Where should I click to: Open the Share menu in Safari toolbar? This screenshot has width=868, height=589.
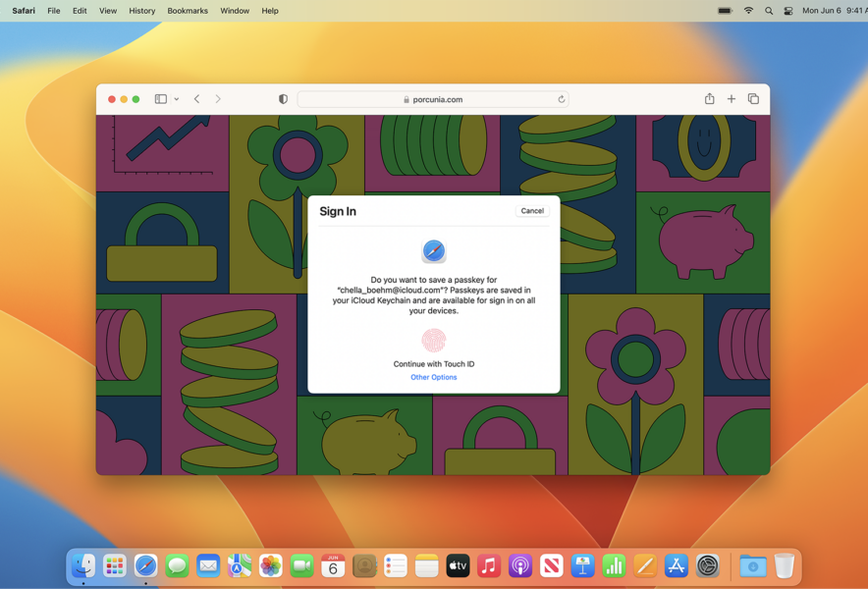(709, 98)
